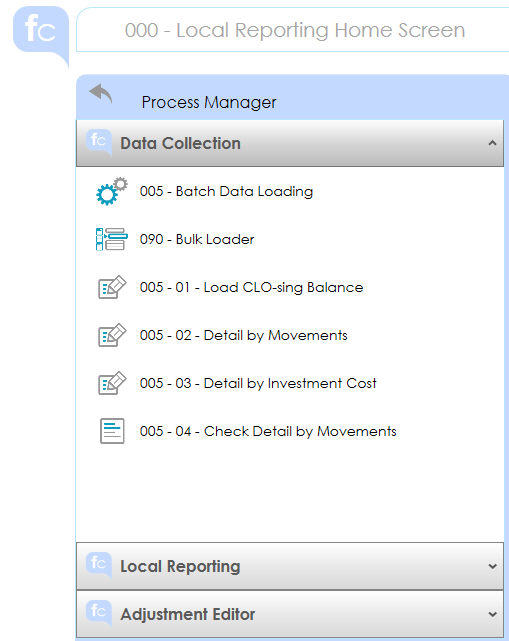The width and height of the screenshot is (509, 641).
Task: Click the edit icon for Load CLO-sing Balance
Action: 112,287
